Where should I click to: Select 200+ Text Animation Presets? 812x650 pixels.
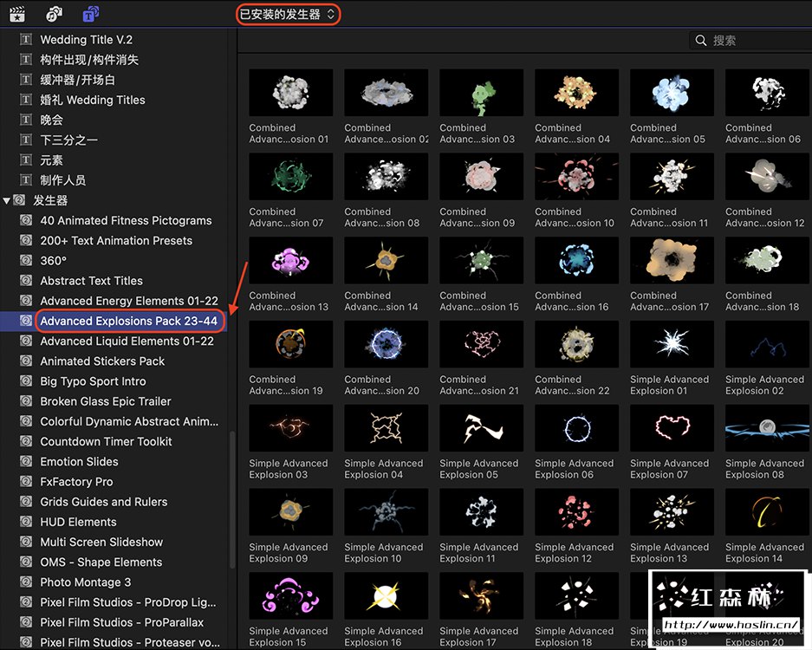114,241
